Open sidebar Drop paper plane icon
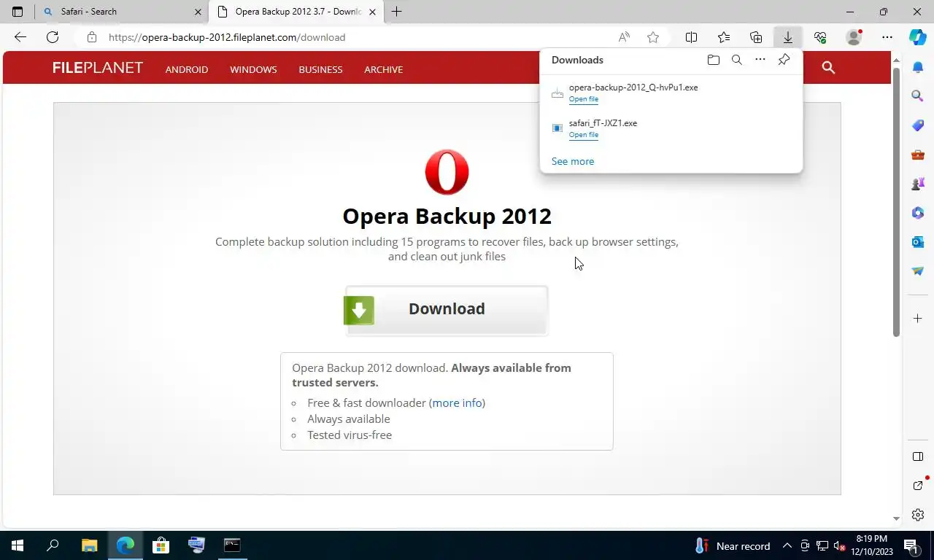 pyautogui.click(x=918, y=271)
